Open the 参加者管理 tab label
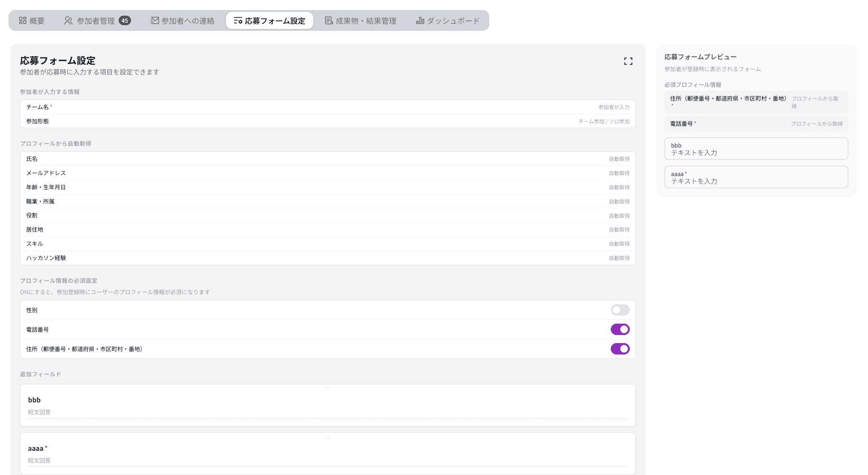868x475 pixels. (96, 21)
